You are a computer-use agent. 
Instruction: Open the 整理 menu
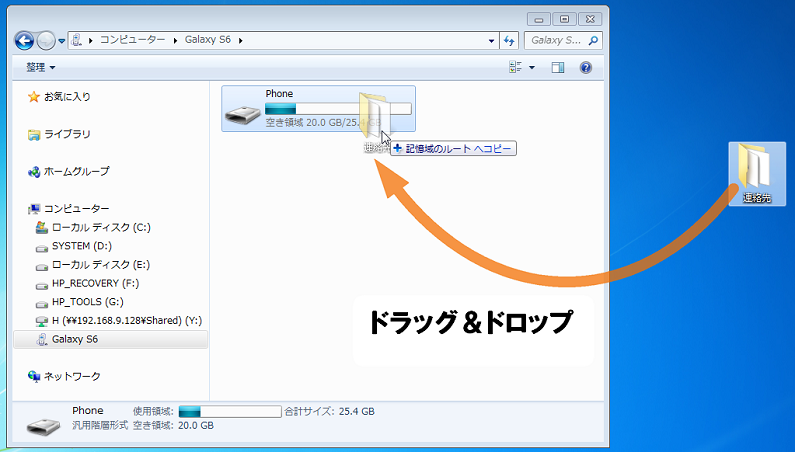click(41, 67)
